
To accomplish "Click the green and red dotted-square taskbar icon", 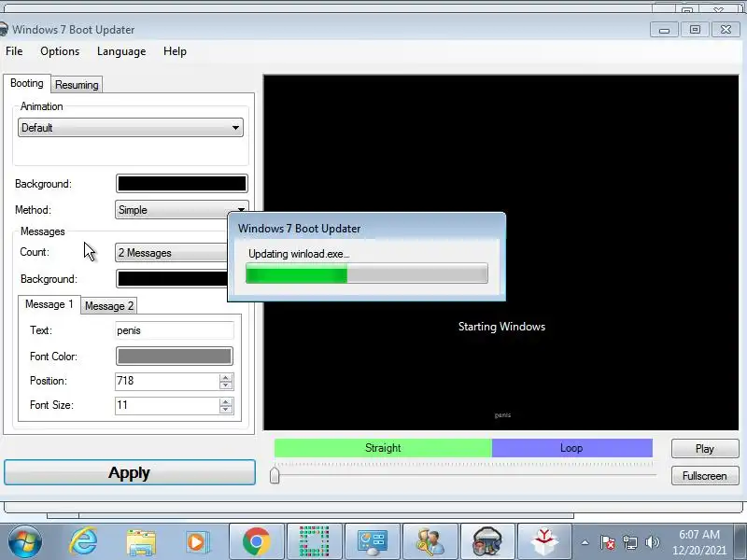I will (314, 542).
